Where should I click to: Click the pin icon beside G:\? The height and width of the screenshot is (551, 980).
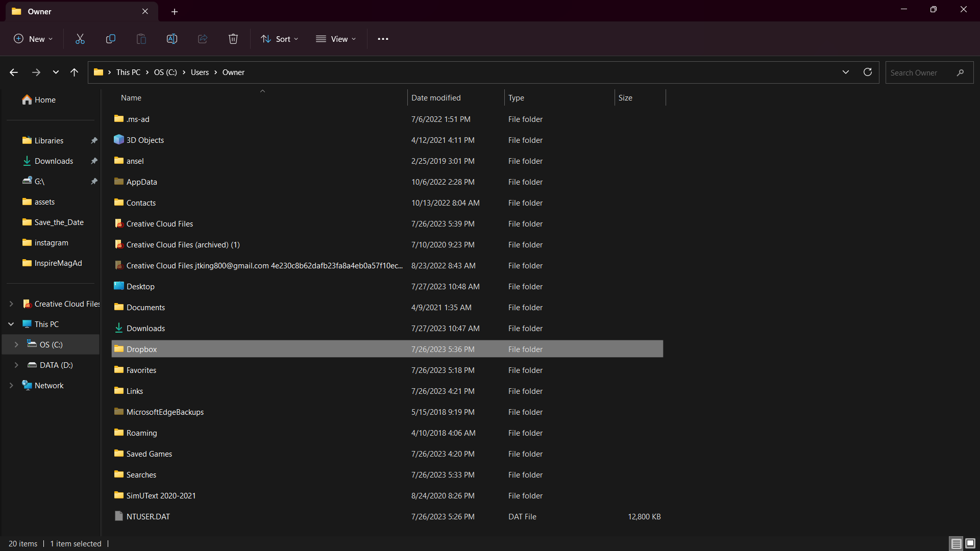point(94,181)
